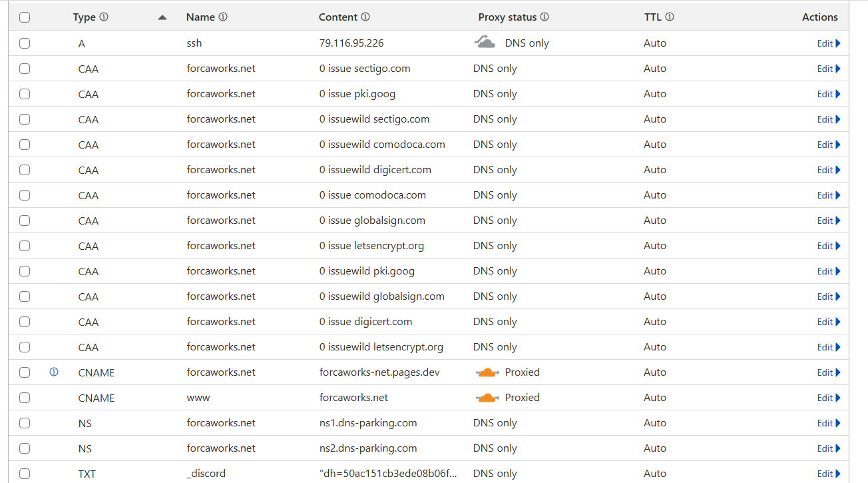This screenshot has height=483, width=868.
Task: Click the forcaworks-net.pages.dev content cell
Action: [x=379, y=372]
